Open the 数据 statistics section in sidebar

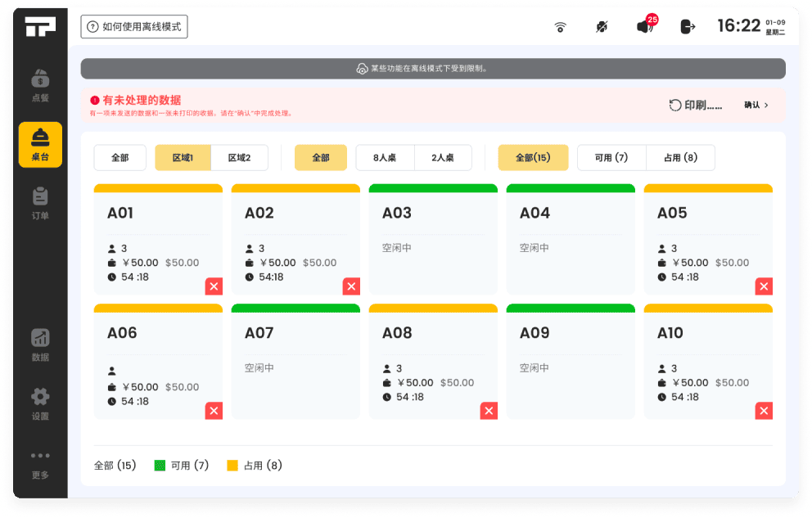(40, 345)
